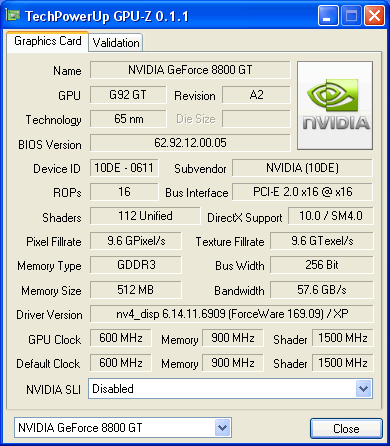
Task: Click the NVIDIA GeForce 8800 GT combo box
Action: coord(123,427)
